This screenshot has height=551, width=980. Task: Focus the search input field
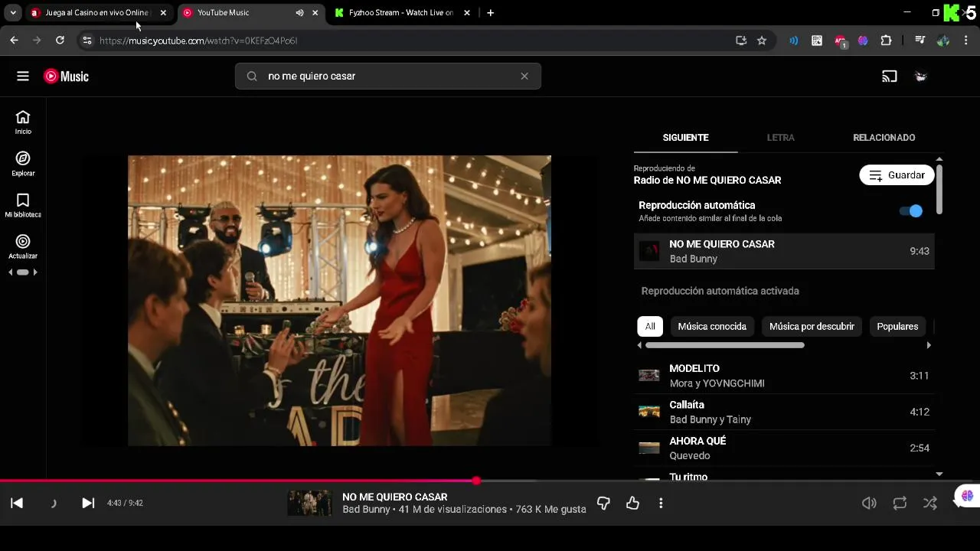point(388,76)
